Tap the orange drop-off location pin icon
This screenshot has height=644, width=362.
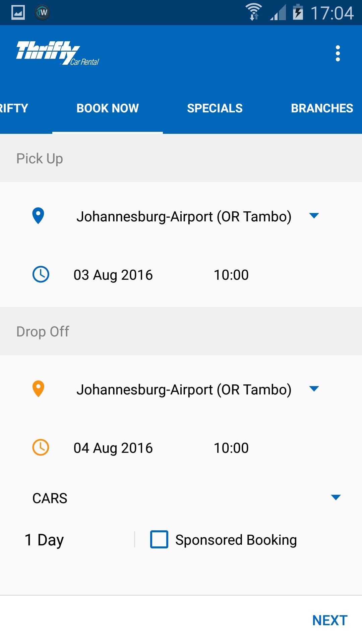pos(38,389)
